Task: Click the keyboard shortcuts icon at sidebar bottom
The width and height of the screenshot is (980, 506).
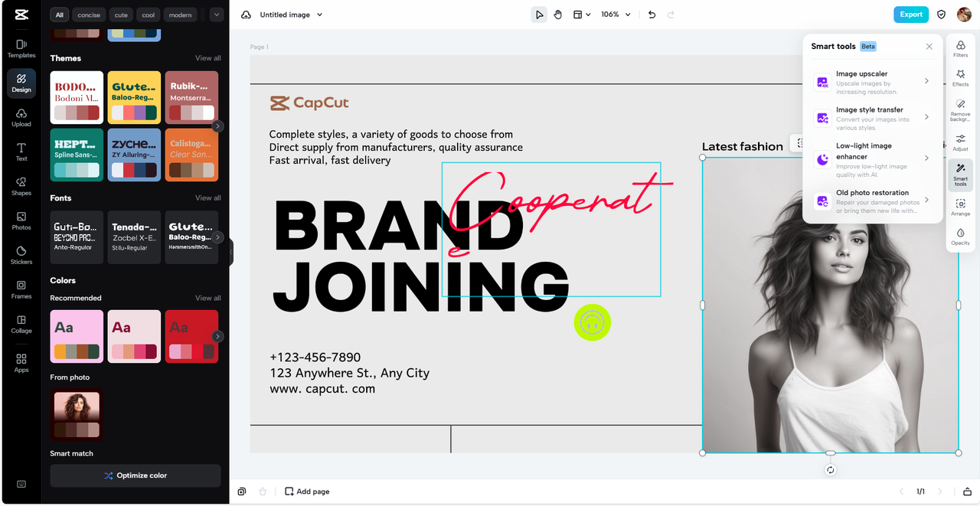Action: 21,484
